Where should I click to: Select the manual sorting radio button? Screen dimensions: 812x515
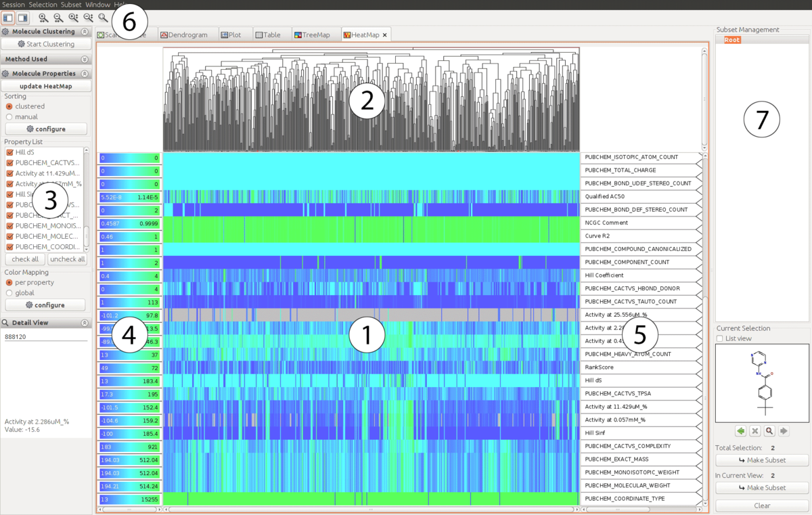(9, 116)
